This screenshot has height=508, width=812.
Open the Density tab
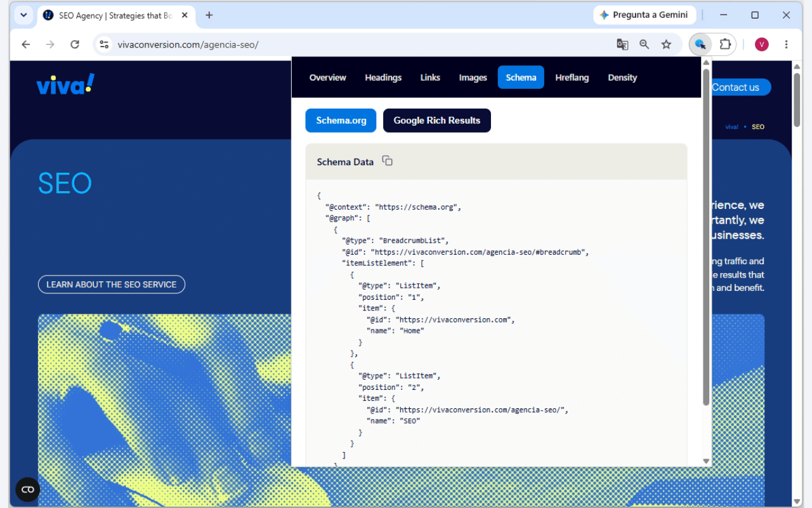click(622, 77)
